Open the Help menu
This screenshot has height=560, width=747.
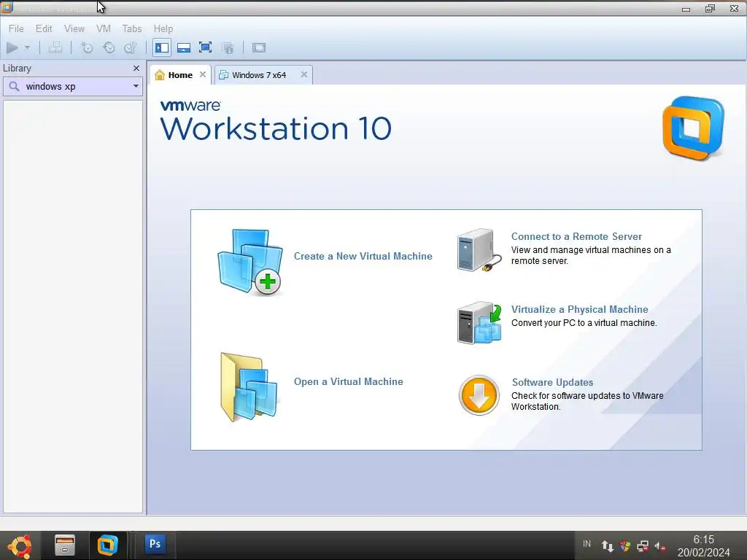click(163, 28)
